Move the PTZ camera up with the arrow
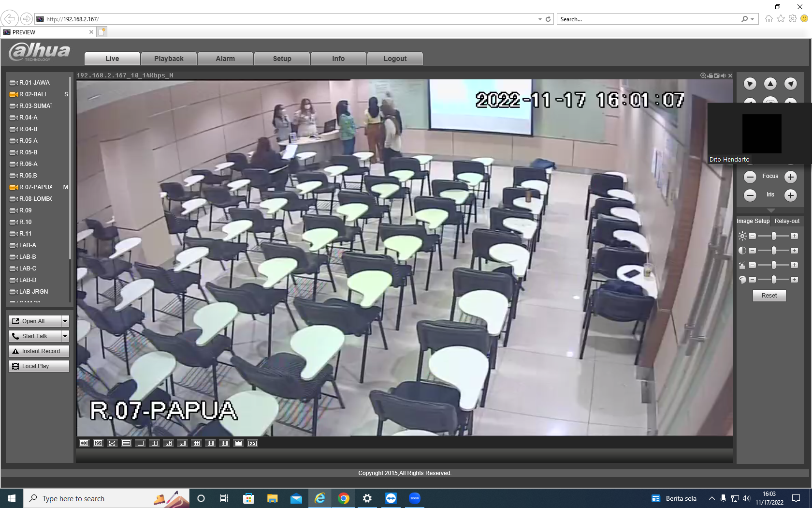Viewport: 812px width, 508px height. click(770, 84)
